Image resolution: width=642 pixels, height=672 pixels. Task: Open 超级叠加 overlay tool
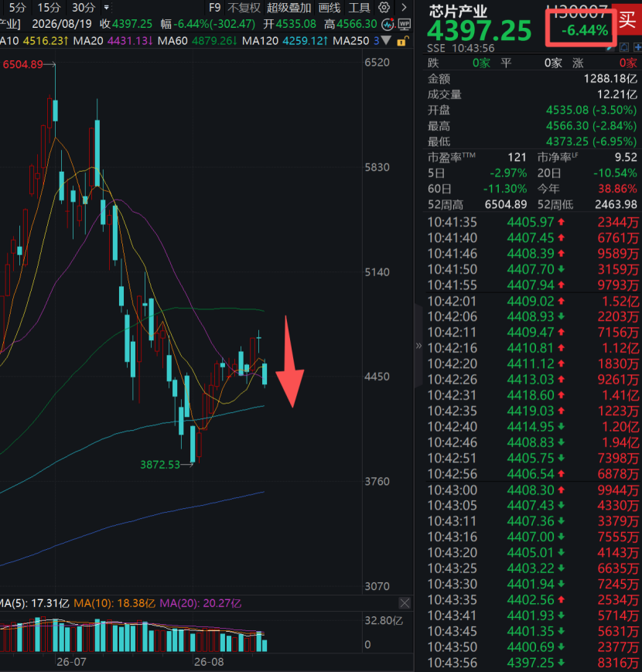[289, 7]
